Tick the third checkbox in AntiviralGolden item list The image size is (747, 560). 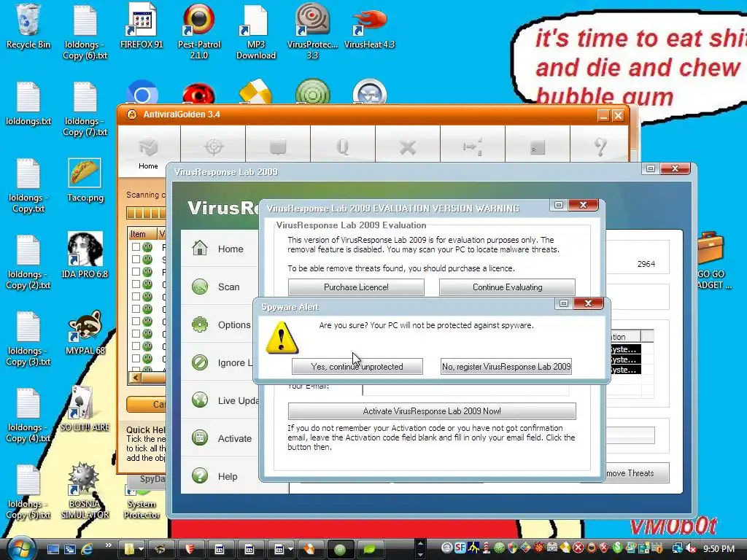[x=136, y=271]
